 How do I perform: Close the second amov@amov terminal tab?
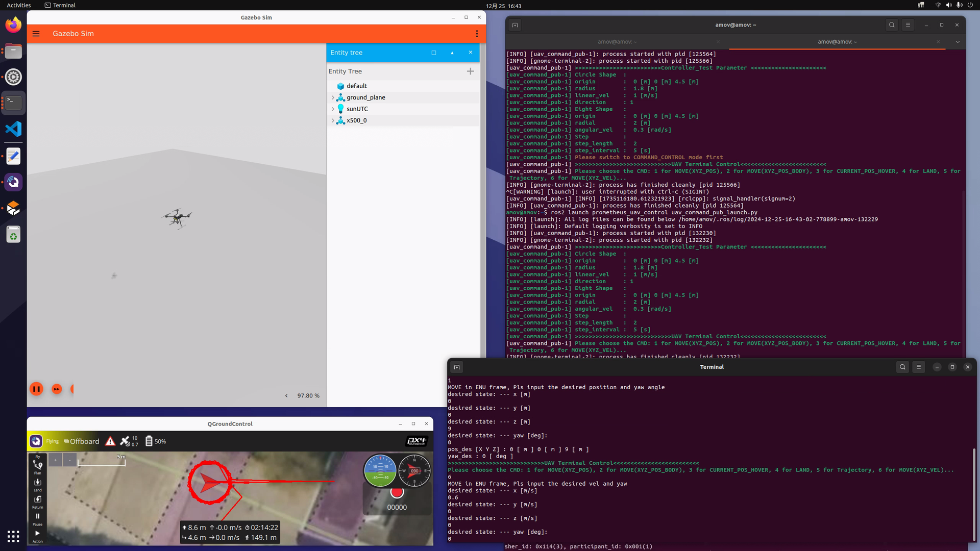938,42
